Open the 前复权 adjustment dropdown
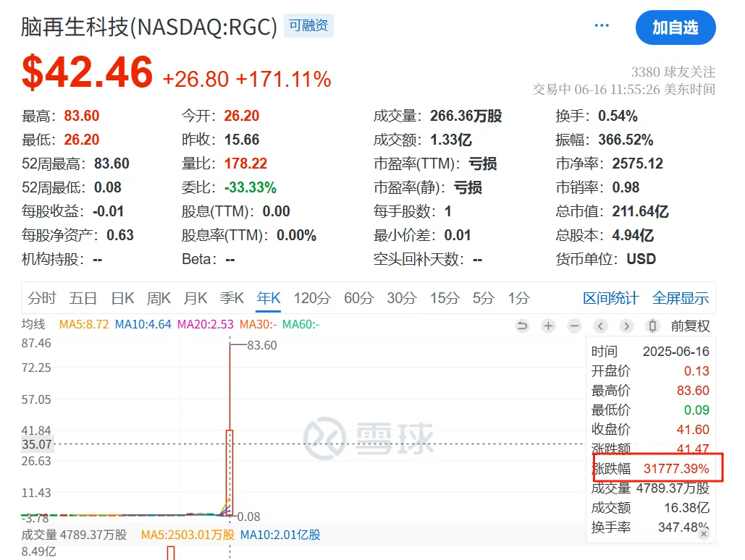The image size is (745, 560). point(691,326)
